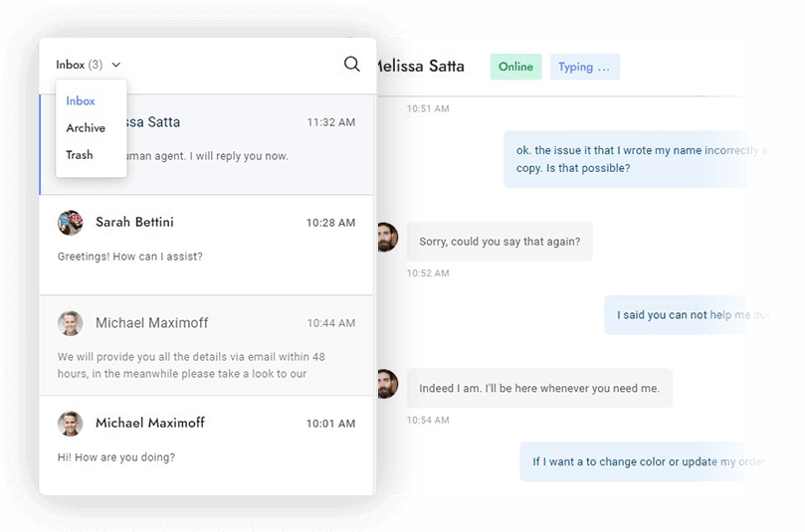Screen dimensions: 805x532
Task: Click the "Hi! How are you doing?" preview
Action: [116, 457]
